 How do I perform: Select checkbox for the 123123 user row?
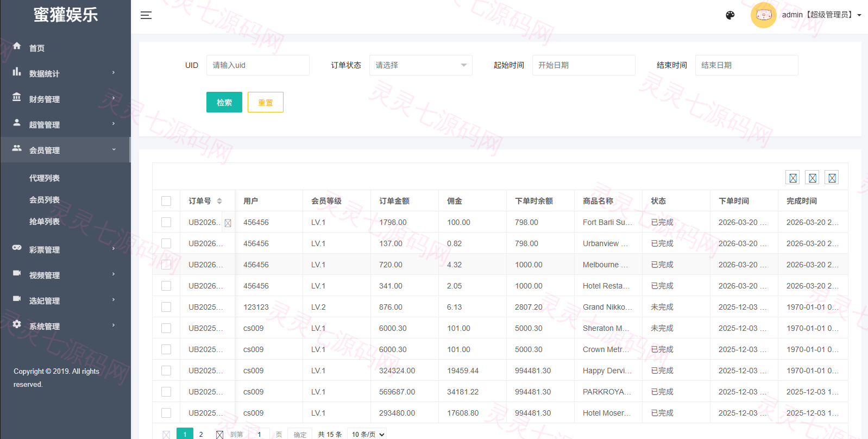point(166,307)
